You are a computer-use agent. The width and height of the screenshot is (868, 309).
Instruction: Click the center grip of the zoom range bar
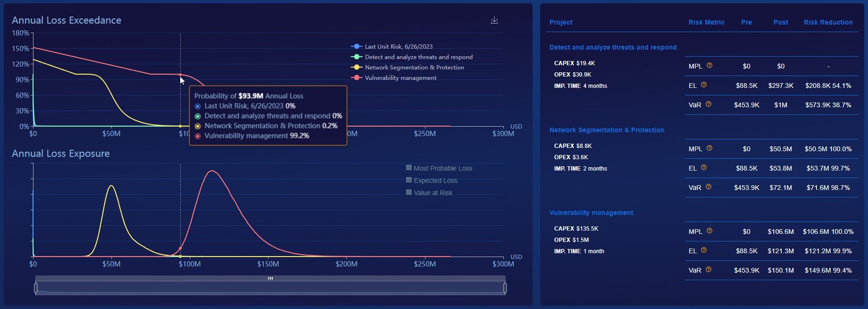point(270,278)
